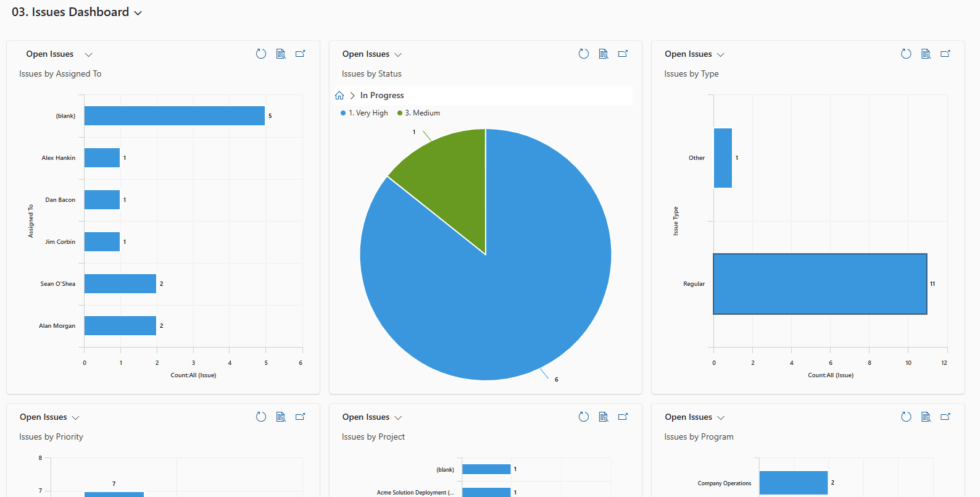Open the 03. Issues Dashboard selector dropdown
The height and width of the screenshot is (497, 980).
[138, 13]
